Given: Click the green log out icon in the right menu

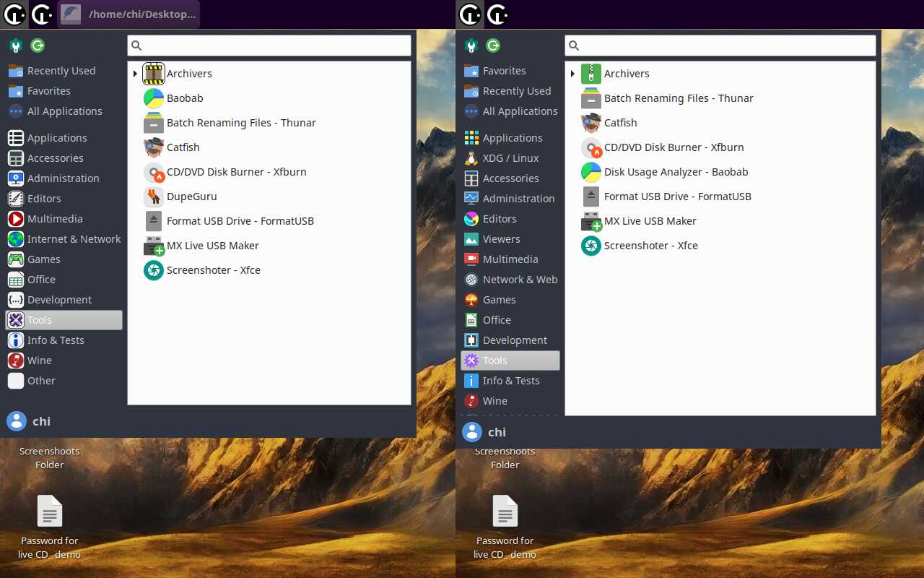Looking at the screenshot, I should pos(493,46).
